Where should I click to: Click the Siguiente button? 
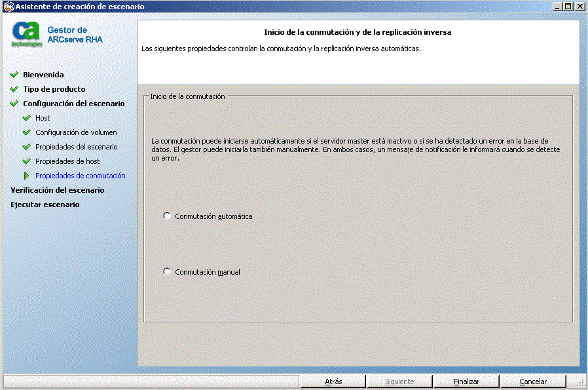click(399, 381)
